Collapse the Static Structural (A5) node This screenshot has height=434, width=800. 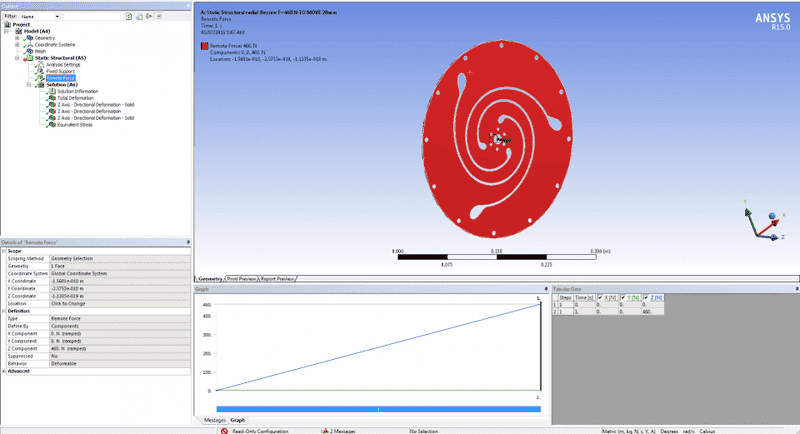point(17,58)
